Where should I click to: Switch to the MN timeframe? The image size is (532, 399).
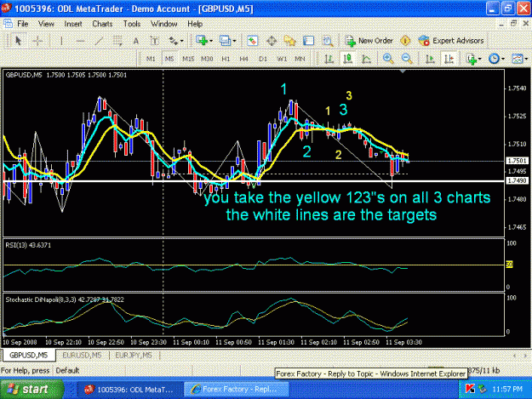point(300,59)
